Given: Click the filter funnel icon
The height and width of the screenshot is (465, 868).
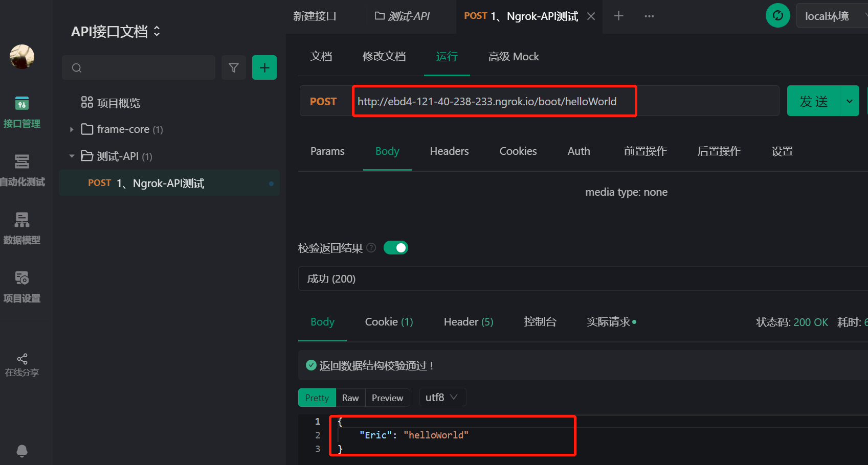Looking at the screenshot, I should click(234, 67).
